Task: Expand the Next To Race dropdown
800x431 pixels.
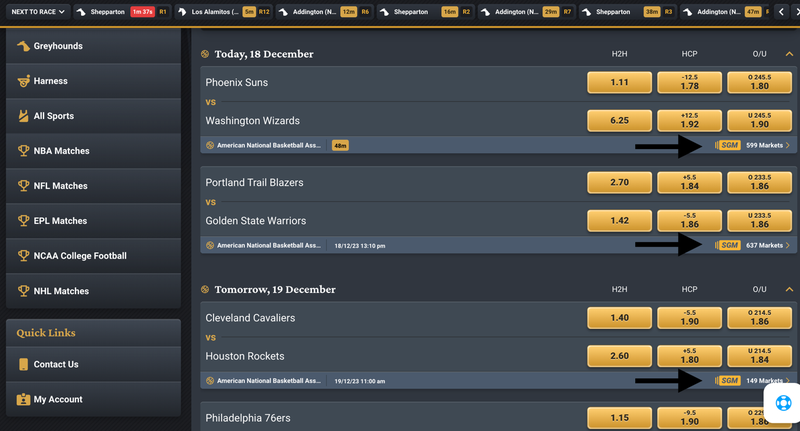Action: tap(38, 12)
